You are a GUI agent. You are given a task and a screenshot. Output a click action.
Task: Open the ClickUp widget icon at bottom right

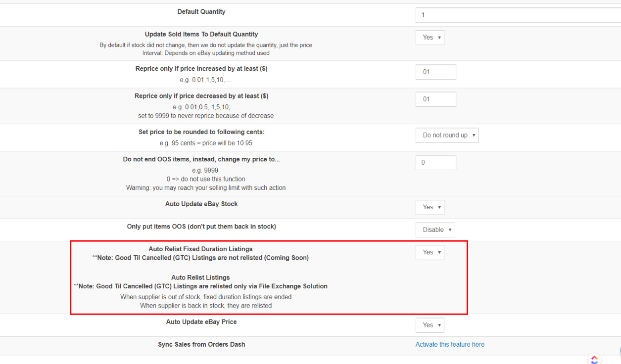pos(594,359)
